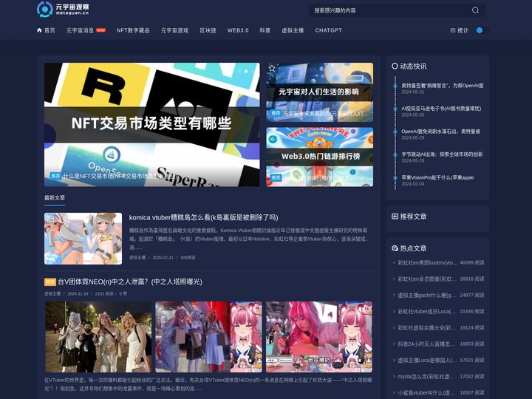
Task: Open the 元宇宙对人们生活的影响 card
Action: (x=320, y=92)
